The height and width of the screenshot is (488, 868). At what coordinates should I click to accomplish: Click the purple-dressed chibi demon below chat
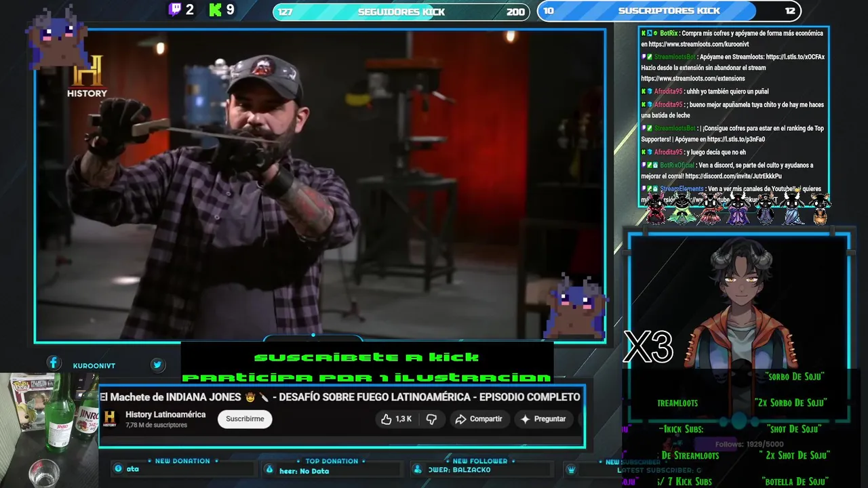[738, 207]
